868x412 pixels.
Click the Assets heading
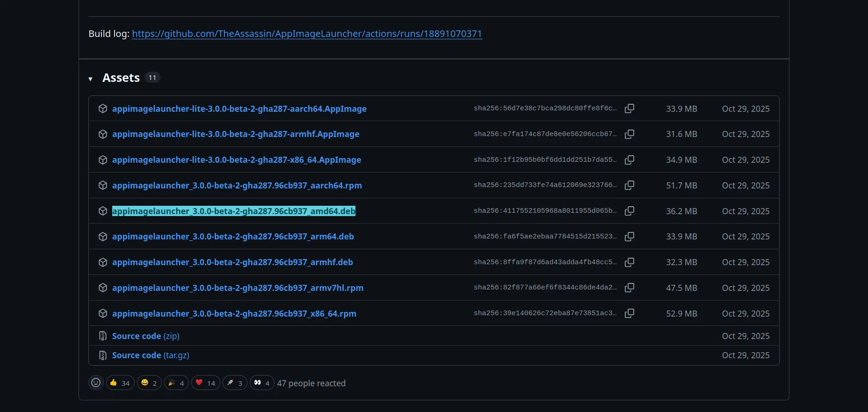pos(121,78)
